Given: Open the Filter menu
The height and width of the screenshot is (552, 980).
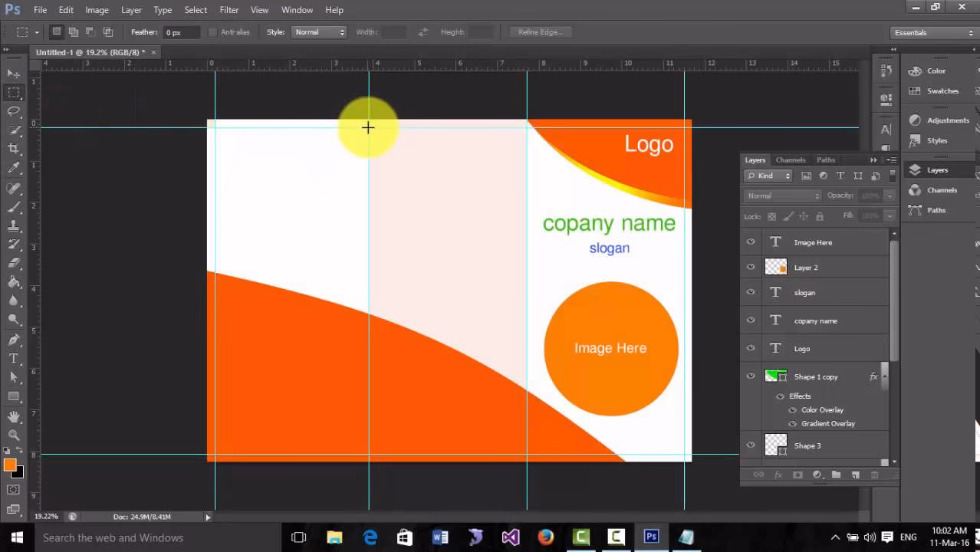Looking at the screenshot, I should tap(229, 10).
